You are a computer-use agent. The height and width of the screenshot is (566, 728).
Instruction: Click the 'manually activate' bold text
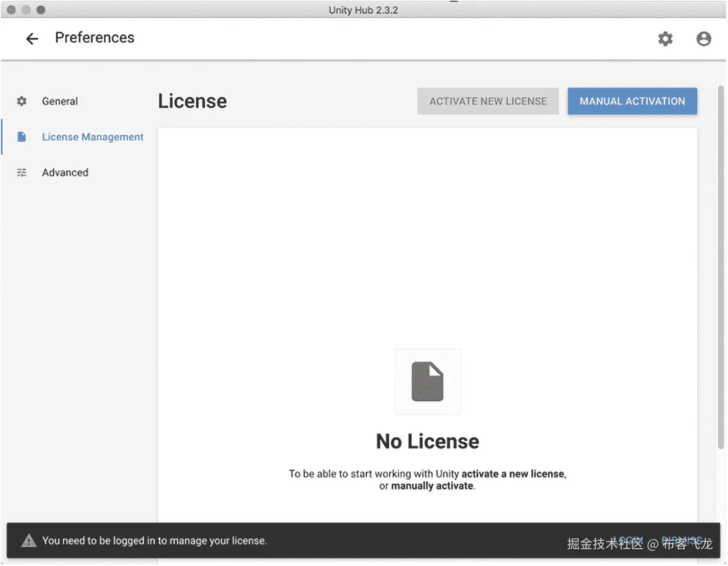[432, 486]
